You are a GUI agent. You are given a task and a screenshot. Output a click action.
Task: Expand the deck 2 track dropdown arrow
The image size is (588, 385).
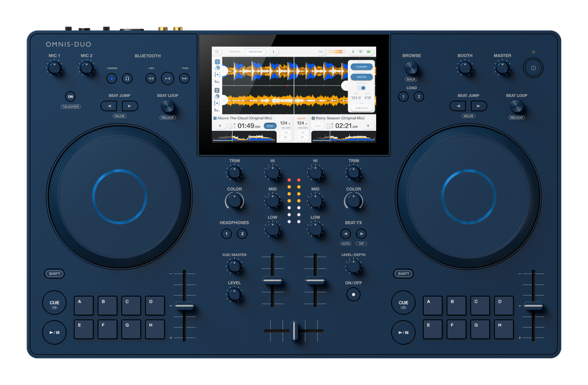(368, 126)
